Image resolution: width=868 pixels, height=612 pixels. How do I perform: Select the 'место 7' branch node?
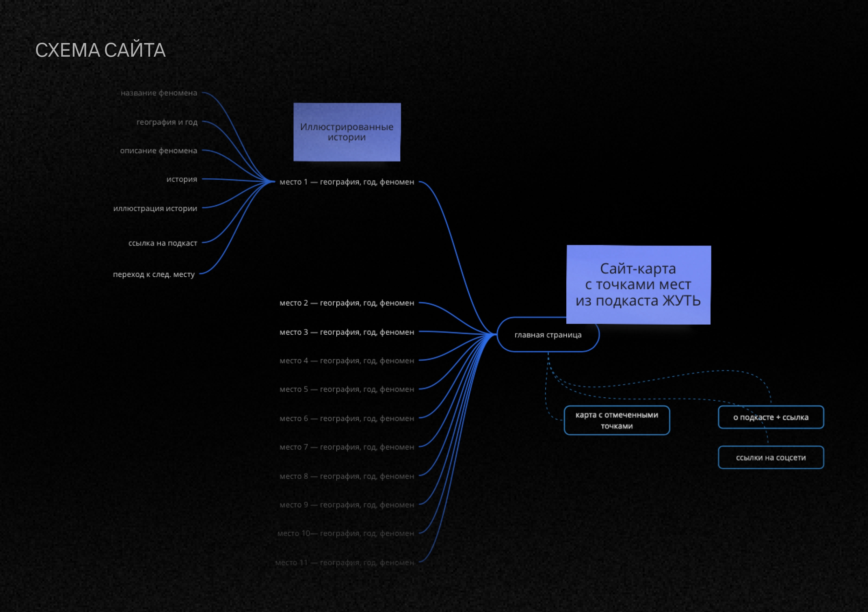pyautogui.click(x=346, y=447)
